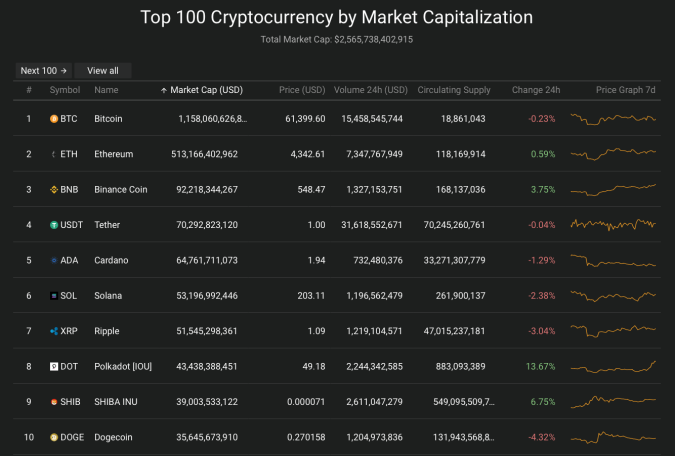Screen dimensions: 675x456
Task: Click the Binance Coin BNB icon
Action: 54,189
